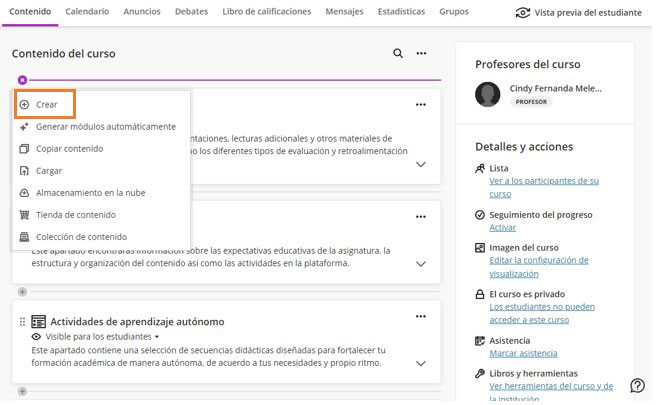The width and height of the screenshot is (659, 405).
Task: Select Copiar contenido from the menu
Action: coord(69,149)
